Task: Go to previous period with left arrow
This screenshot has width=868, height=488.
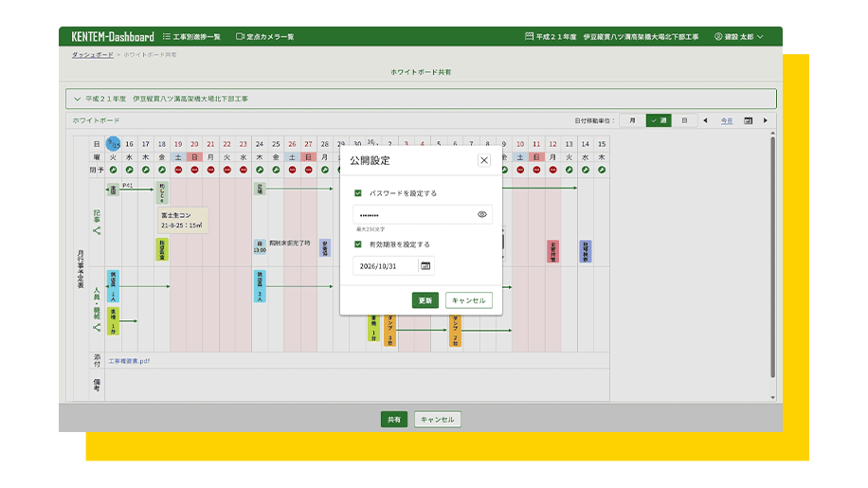Action: point(705,120)
